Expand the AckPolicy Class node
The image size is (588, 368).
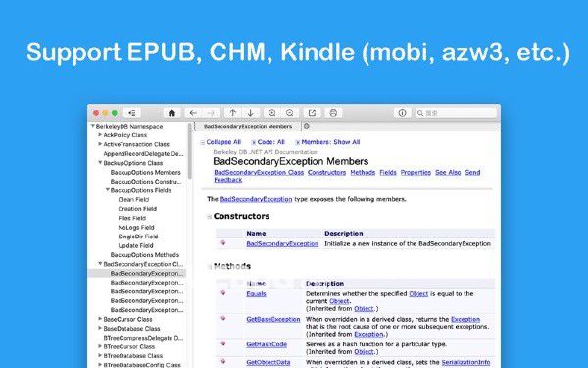(x=100, y=134)
